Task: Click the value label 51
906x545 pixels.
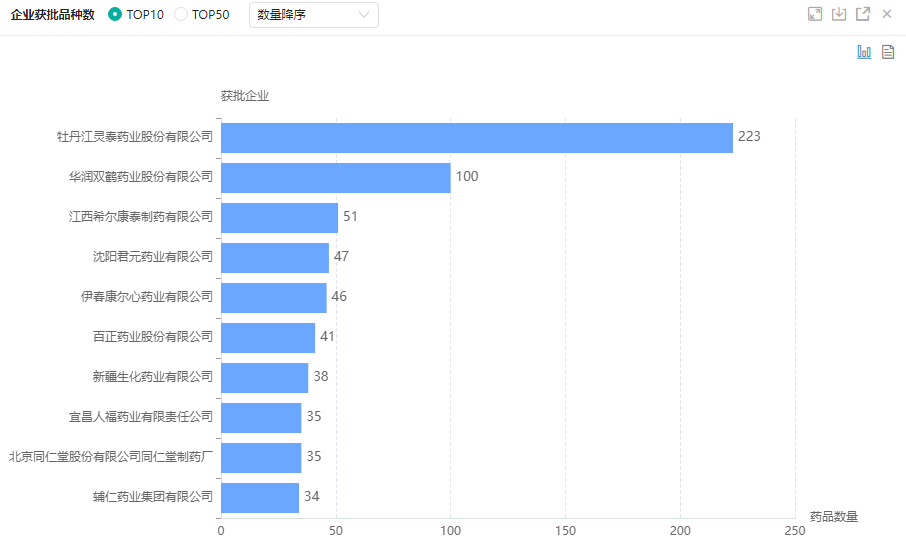Action: (351, 216)
